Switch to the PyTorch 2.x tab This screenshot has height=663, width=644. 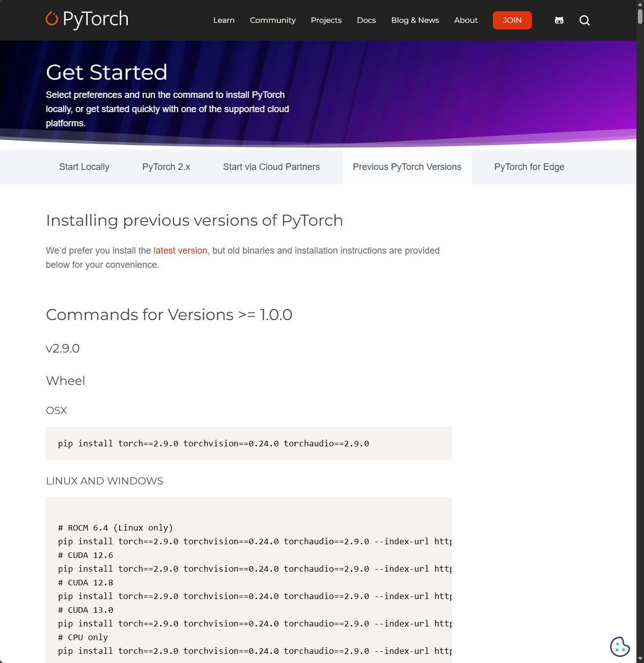click(166, 167)
